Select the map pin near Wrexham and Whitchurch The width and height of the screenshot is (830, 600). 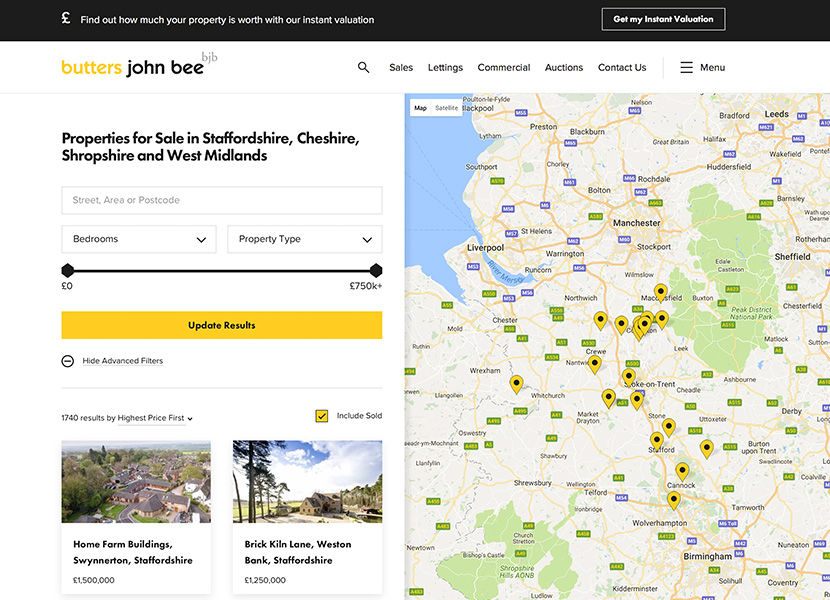(x=516, y=383)
